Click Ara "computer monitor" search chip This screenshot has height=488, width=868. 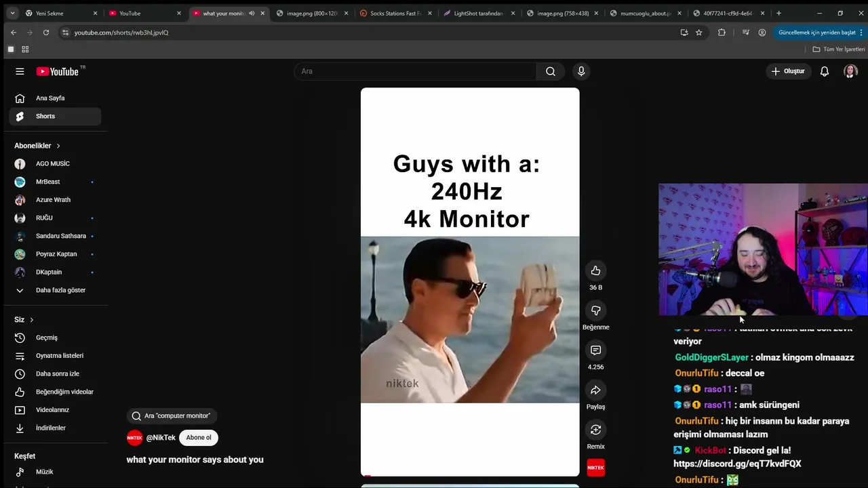[172, 416]
